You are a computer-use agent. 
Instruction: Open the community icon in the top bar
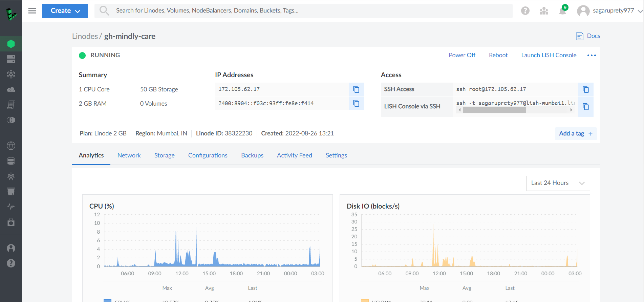544,11
